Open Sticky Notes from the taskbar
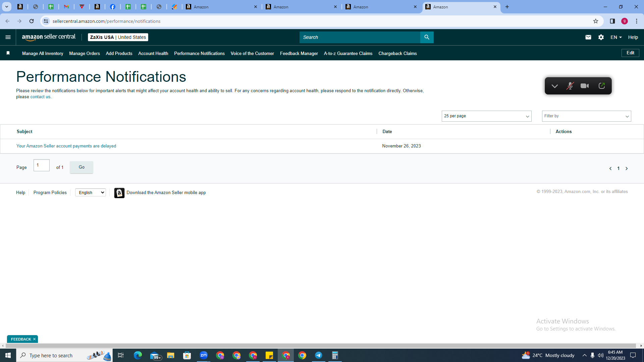Viewport: 644px width, 362px height. coord(269,355)
